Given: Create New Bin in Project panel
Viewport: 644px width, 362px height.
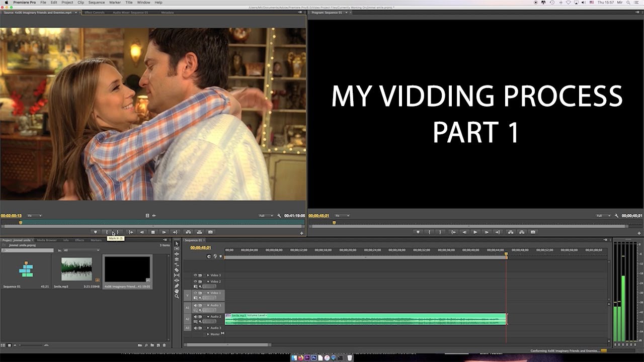Looking at the screenshot, I should (152, 345).
